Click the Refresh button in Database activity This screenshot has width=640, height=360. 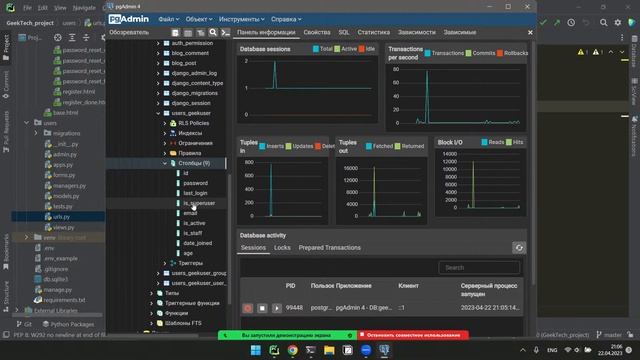(519, 248)
